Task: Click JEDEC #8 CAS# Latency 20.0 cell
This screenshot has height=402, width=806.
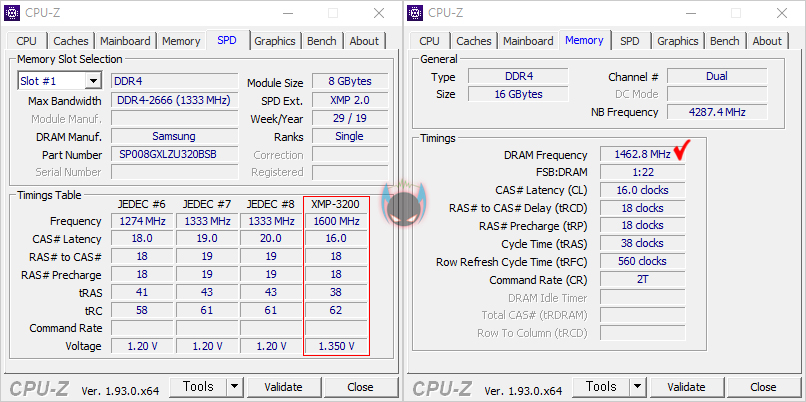Action: click(271, 239)
